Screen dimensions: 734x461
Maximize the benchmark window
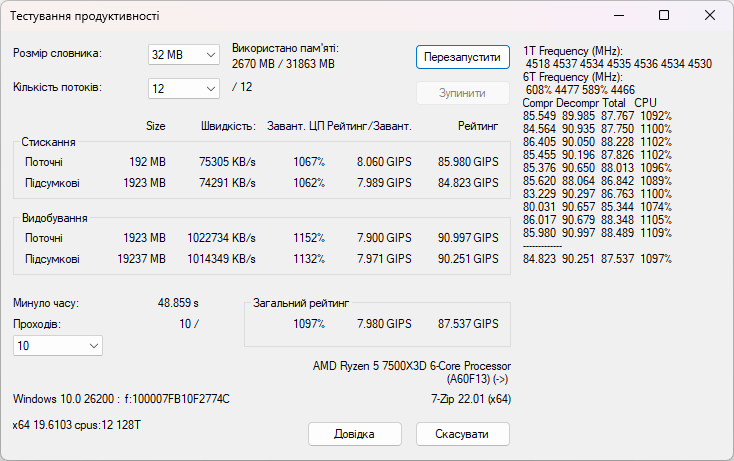(x=664, y=16)
